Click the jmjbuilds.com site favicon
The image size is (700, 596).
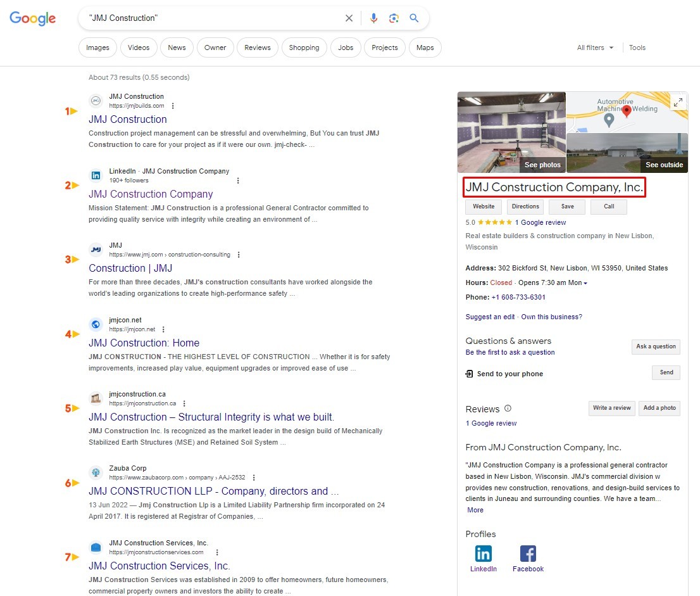96,101
